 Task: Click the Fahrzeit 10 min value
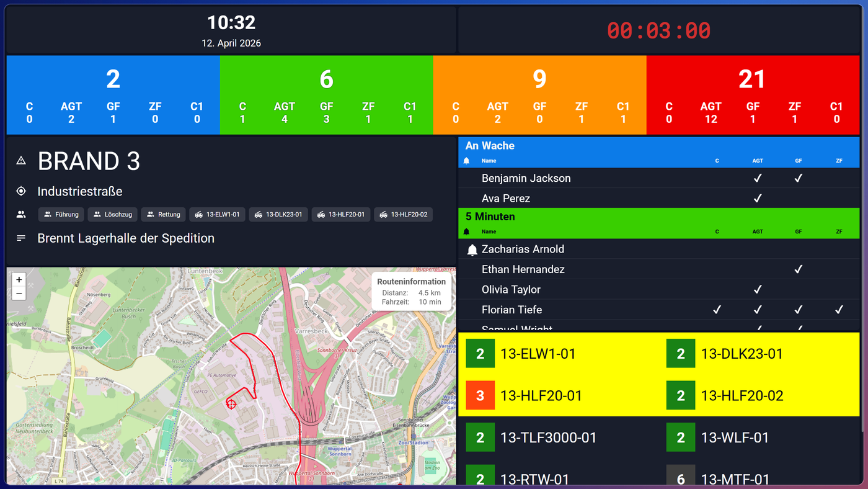coord(430,302)
